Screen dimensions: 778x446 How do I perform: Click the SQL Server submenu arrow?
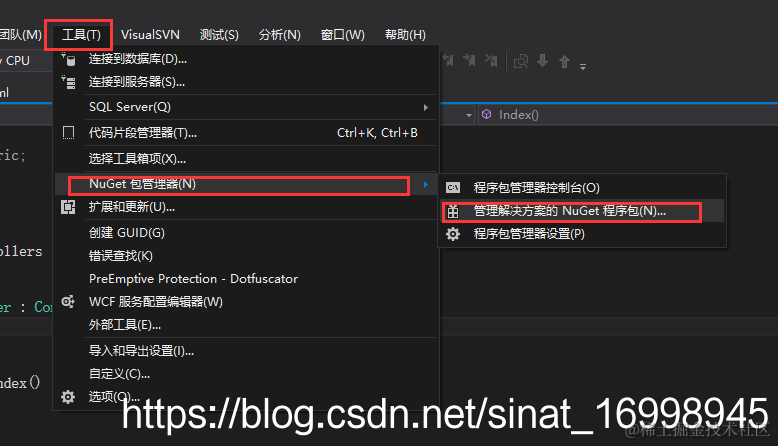(426, 107)
